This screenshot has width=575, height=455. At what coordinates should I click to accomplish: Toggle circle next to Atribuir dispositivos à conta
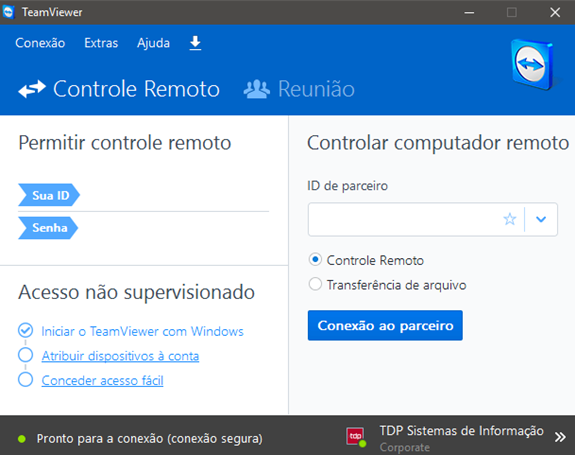(25, 355)
